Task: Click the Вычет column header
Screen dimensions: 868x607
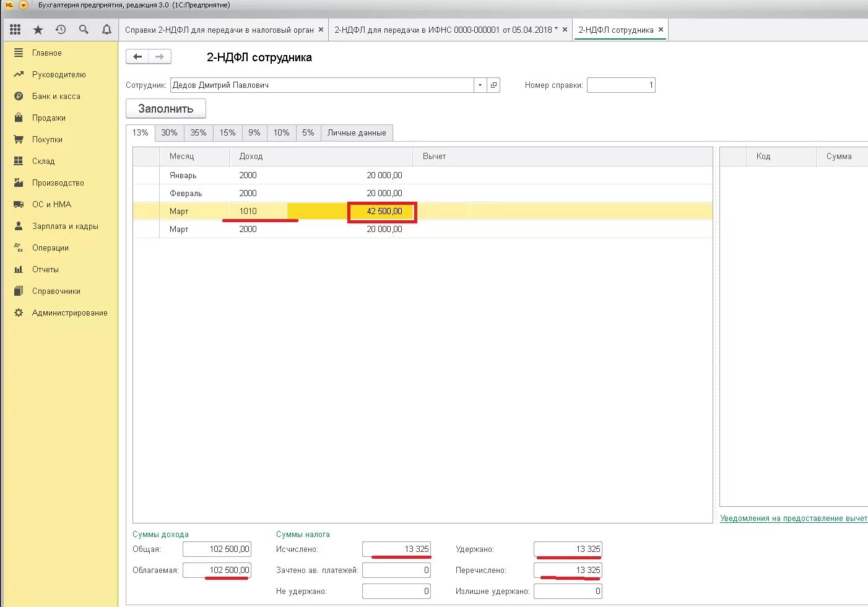Action: click(562, 157)
